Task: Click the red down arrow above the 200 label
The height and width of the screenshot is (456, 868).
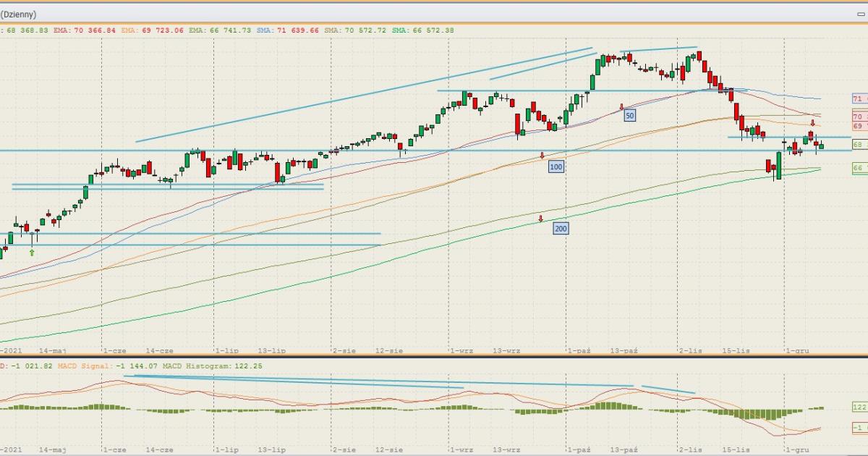Action: pyautogui.click(x=540, y=218)
